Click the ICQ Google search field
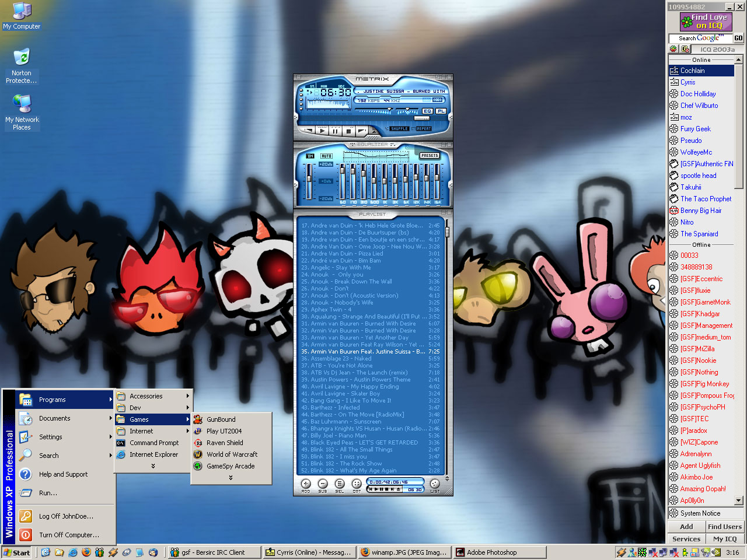This screenshot has height=560, width=747. click(x=700, y=38)
